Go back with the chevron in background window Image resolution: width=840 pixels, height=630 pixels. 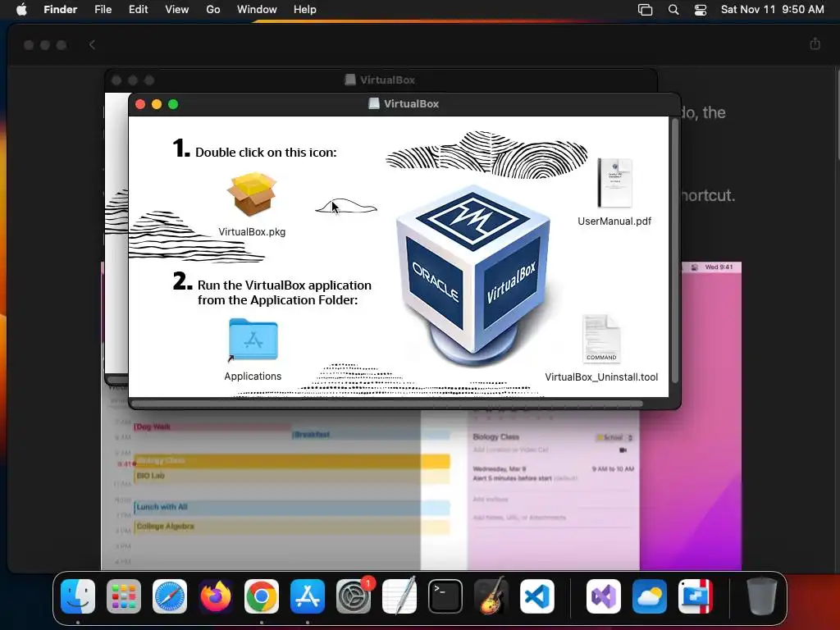tap(92, 44)
